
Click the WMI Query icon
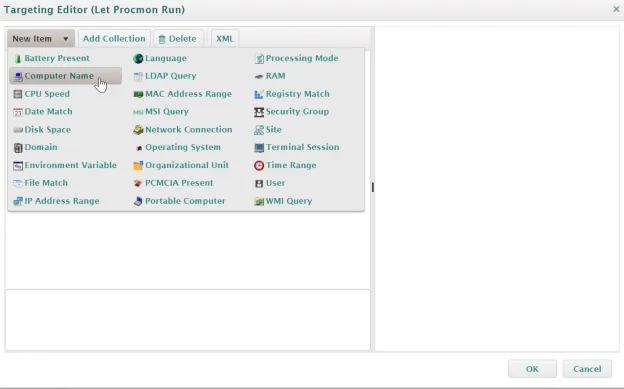point(259,201)
